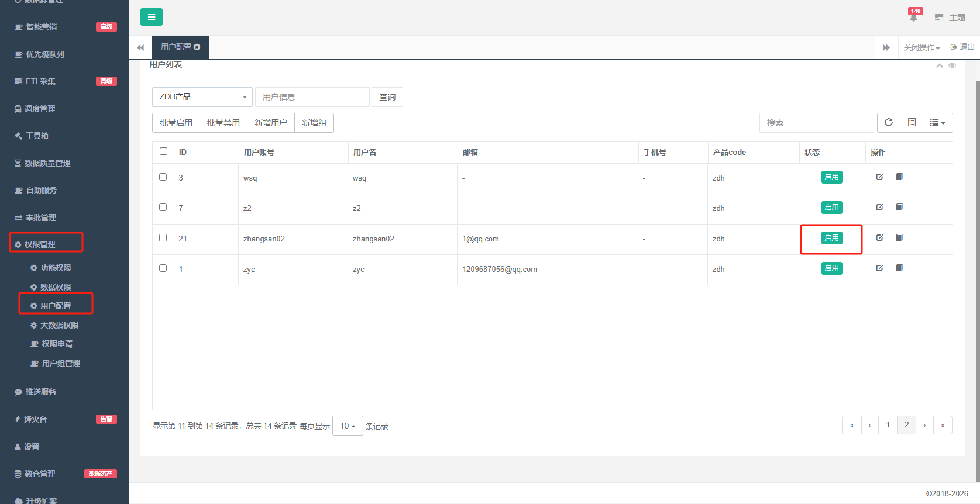This screenshot has height=504, width=980.
Task: Open the 主题 theme switcher
Action: [x=950, y=18]
